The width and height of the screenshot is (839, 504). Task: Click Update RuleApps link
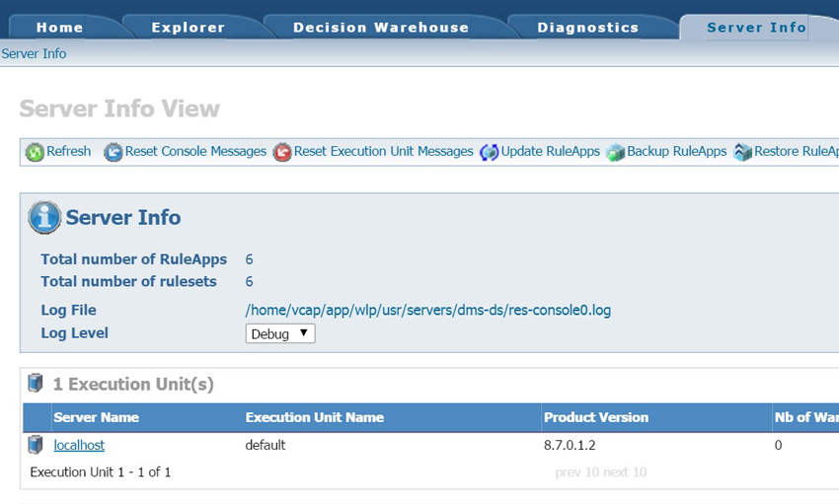coord(551,151)
